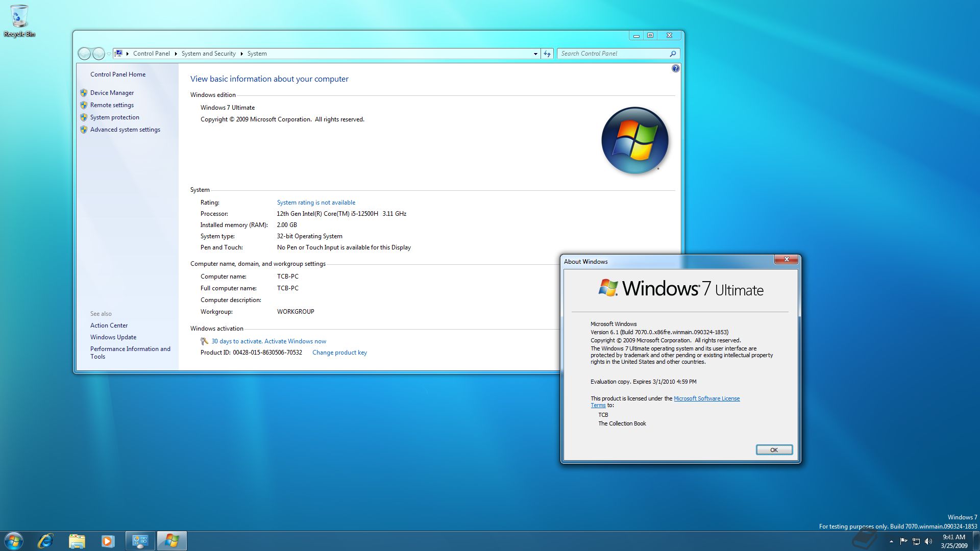Open Microsoft Software License link

click(706, 398)
